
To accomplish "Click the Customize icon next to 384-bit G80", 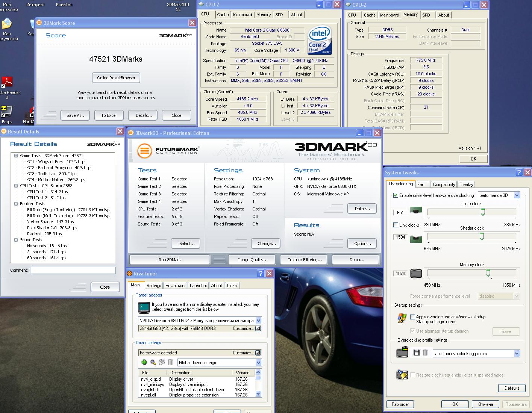I will click(x=258, y=328).
